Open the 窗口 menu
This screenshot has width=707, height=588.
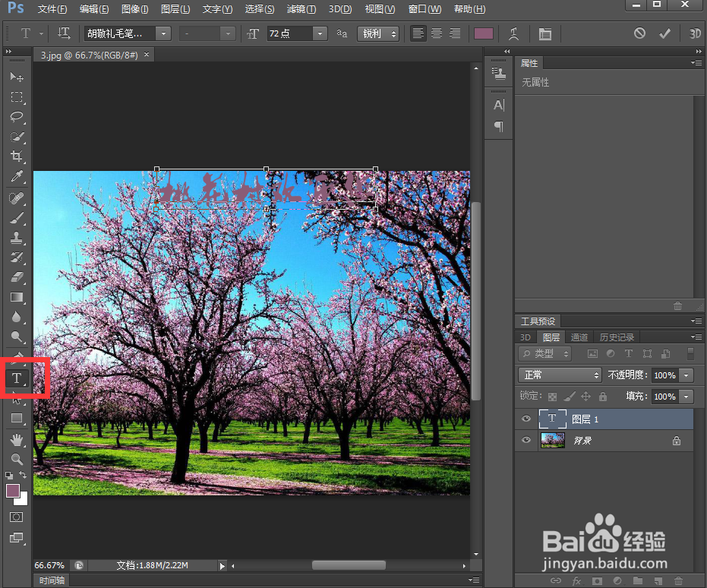pos(425,9)
